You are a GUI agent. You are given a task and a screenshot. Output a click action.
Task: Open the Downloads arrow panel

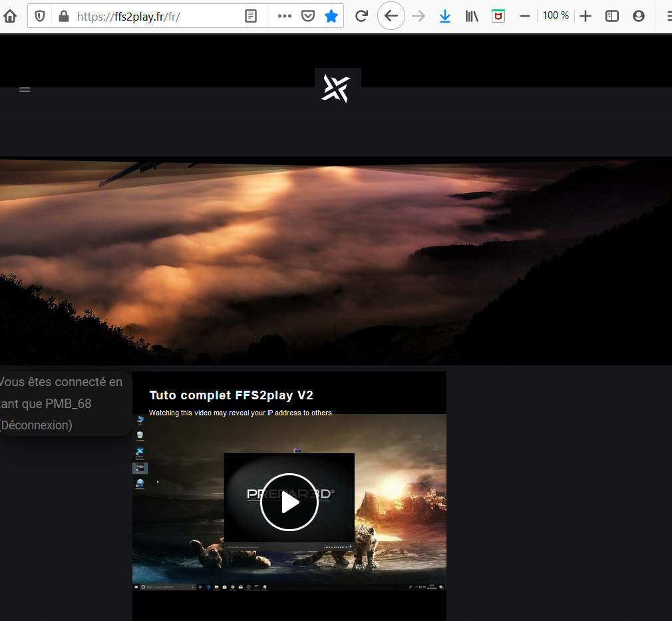[445, 16]
